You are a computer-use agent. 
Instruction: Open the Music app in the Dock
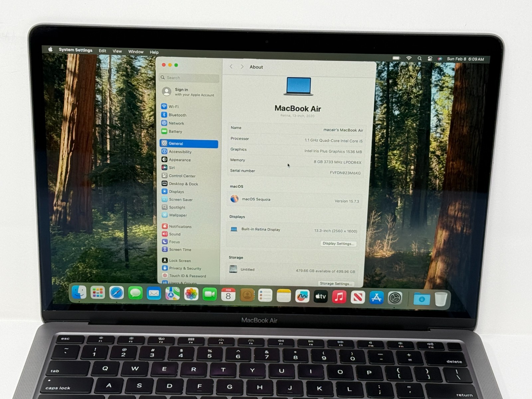(x=339, y=297)
